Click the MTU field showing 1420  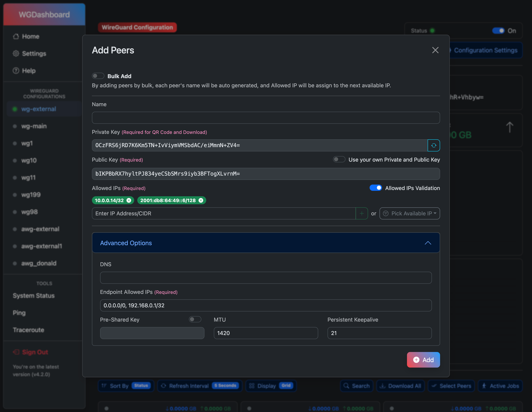click(266, 333)
